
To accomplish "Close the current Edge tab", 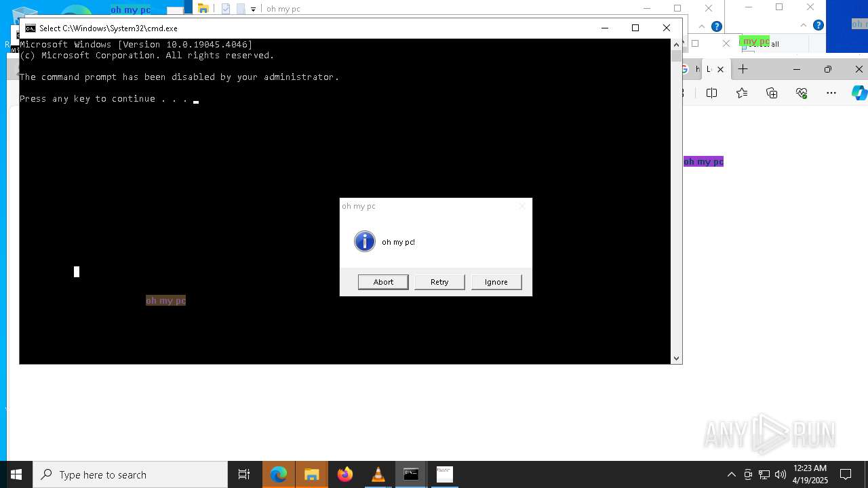I will 720,69.
